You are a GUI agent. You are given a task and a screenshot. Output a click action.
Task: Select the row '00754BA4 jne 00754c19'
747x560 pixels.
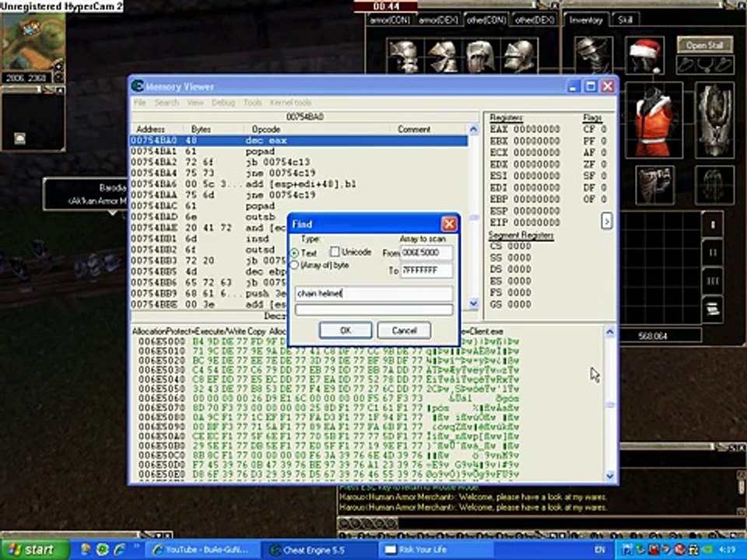(299, 173)
